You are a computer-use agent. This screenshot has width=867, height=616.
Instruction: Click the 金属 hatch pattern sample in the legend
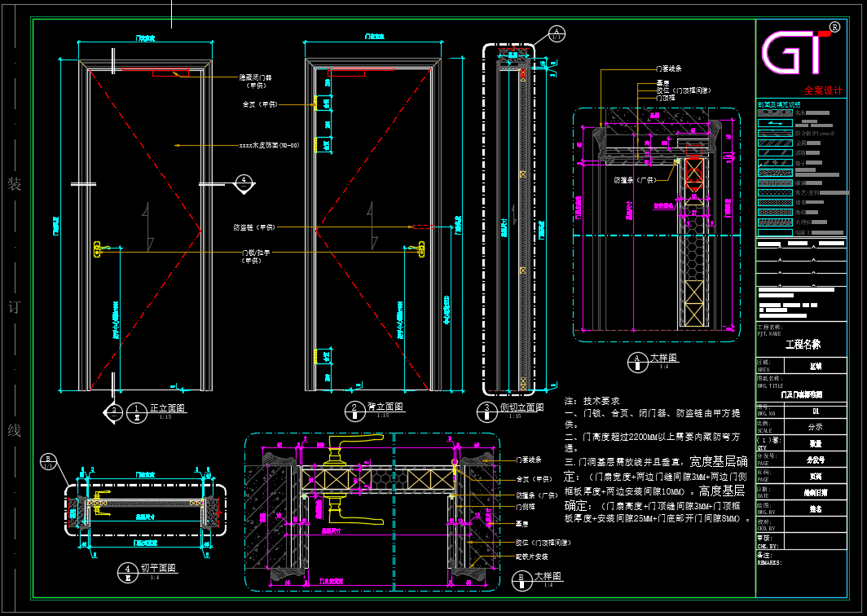pos(775,143)
